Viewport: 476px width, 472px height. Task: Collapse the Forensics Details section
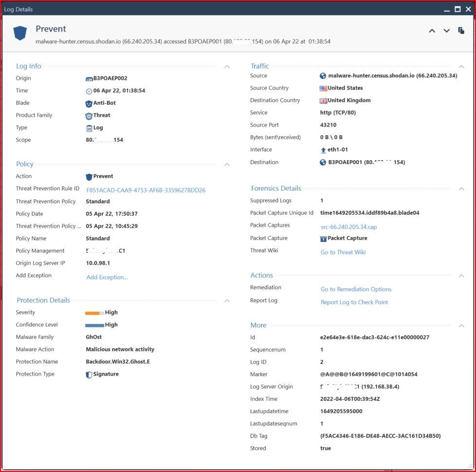pyautogui.click(x=461, y=189)
